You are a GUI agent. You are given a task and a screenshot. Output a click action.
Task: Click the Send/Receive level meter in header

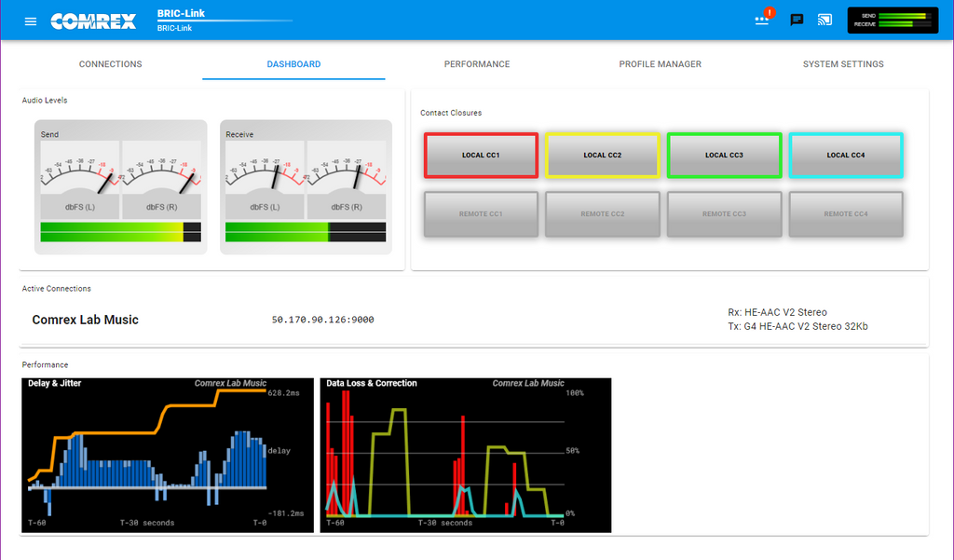(x=893, y=20)
